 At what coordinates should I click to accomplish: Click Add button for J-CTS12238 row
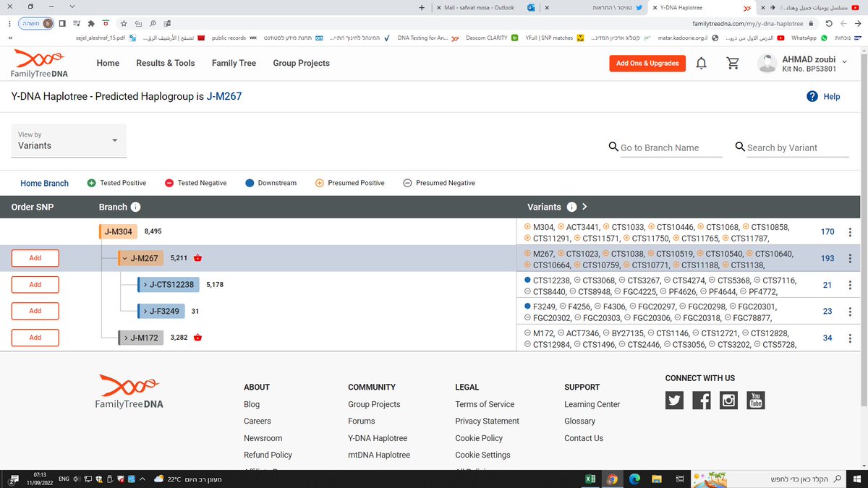(35, 285)
